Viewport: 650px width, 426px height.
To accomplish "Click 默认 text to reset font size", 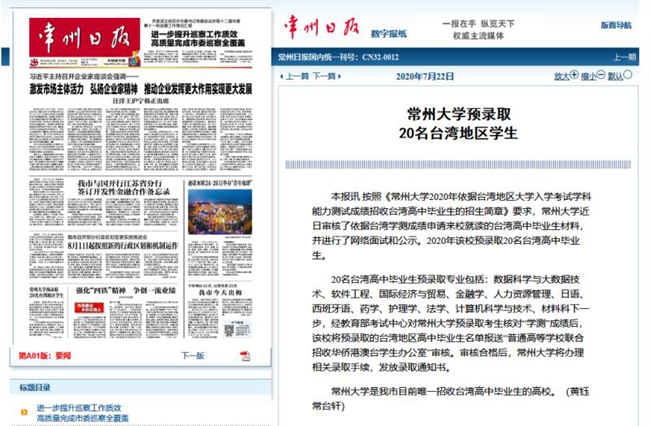I will pyautogui.click(x=617, y=76).
